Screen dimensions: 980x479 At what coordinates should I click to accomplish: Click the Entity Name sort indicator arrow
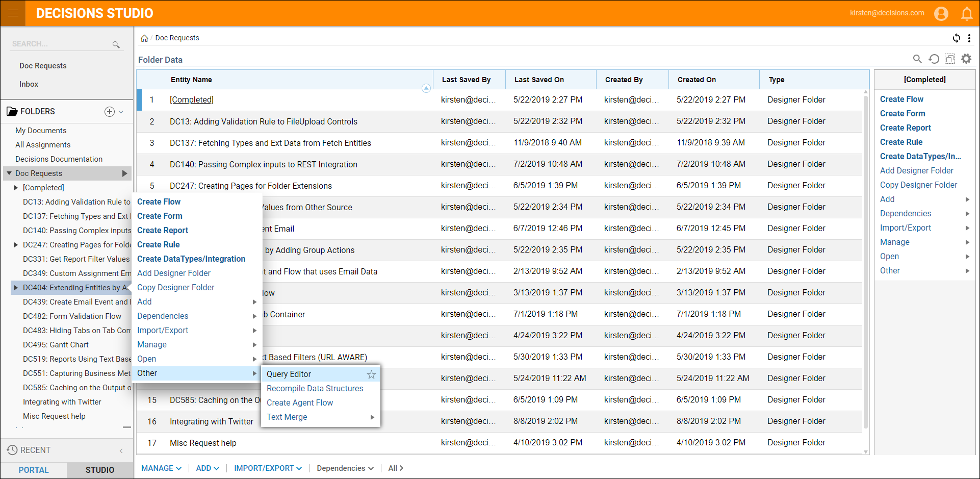(x=426, y=88)
